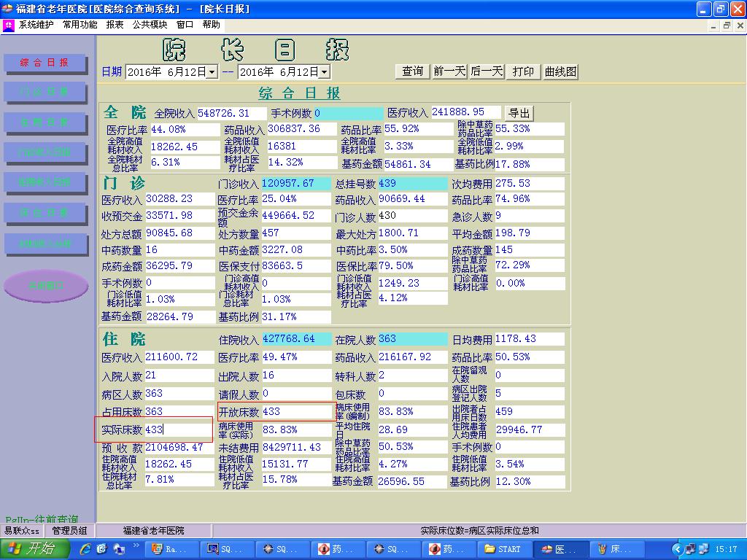Viewport: 747px width, 560px height.
Task: Open the 系统维护 menu
Action: [x=36, y=25]
